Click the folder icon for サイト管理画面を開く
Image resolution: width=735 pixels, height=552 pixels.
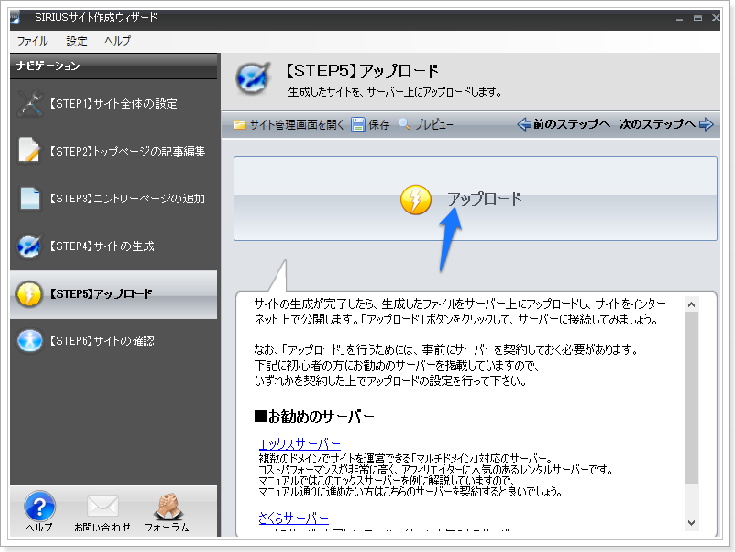coord(240,125)
